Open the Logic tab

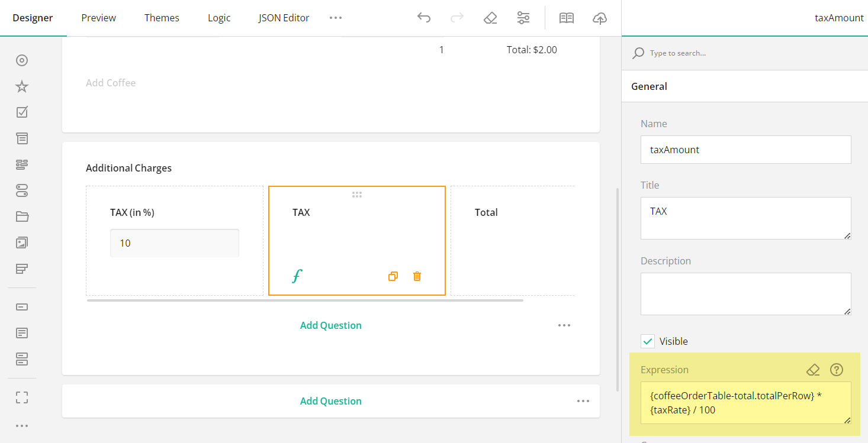(x=218, y=18)
